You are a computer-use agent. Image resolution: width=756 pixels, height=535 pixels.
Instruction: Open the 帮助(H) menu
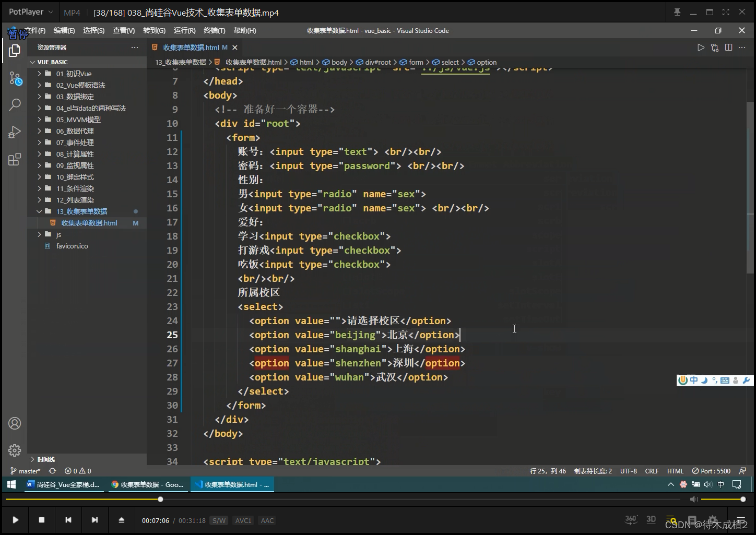[245, 31]
